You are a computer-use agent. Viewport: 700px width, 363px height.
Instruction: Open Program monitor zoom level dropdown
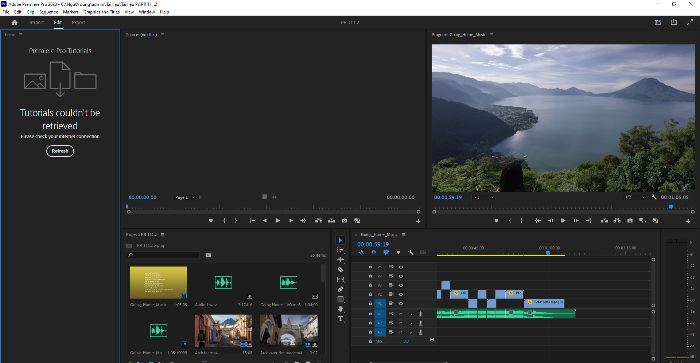click(485, 197)
